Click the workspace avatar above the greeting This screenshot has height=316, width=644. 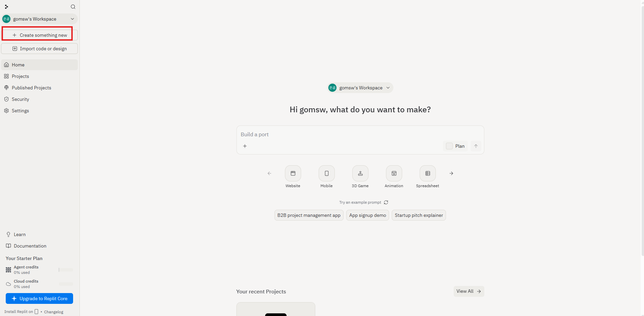click(332, 88)
